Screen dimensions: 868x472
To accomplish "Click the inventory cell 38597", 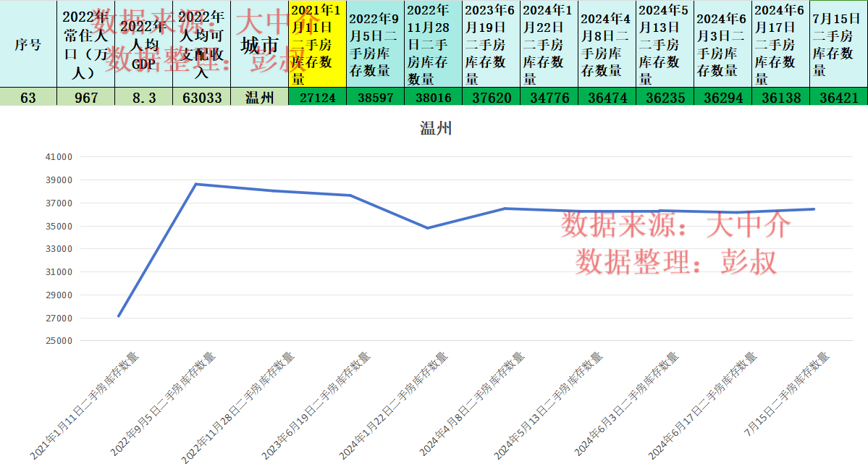I will pyautogui.click(x=375, y=97).
